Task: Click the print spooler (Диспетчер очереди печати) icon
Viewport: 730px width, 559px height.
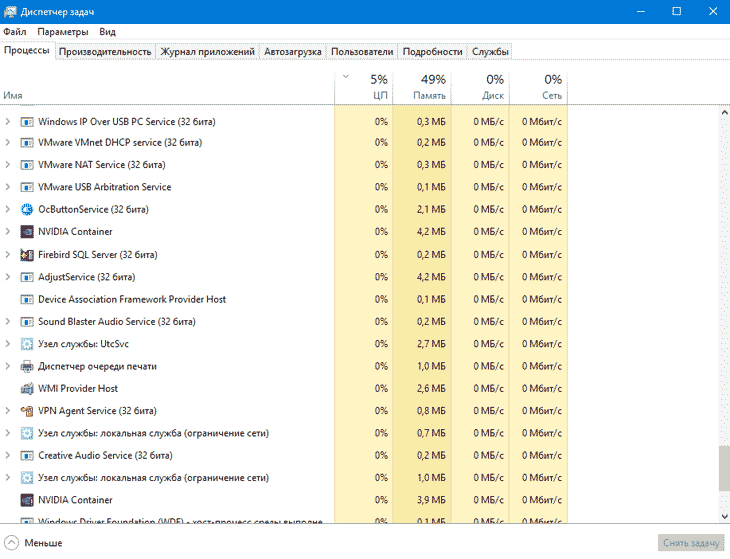Action: [27, 366]
